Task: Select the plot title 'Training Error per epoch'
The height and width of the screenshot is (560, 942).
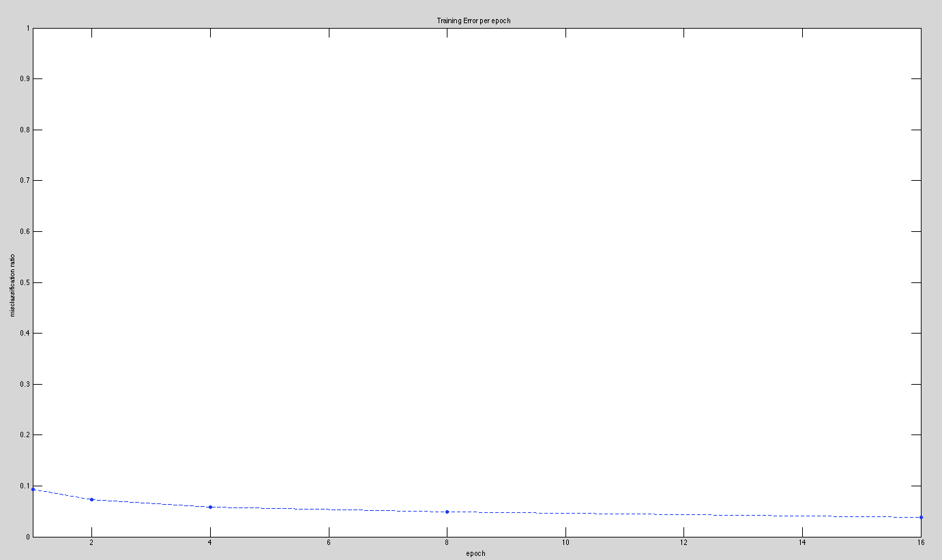Action: [x=473, y=21]
